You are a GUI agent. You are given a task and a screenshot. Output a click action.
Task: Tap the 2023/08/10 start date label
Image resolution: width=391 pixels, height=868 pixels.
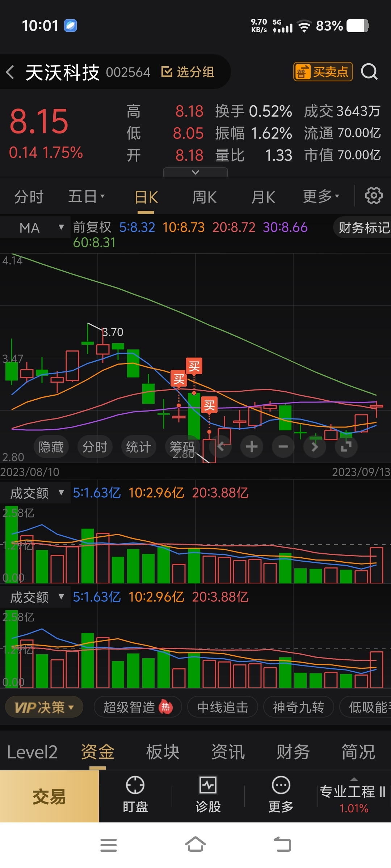click(30, 472)
